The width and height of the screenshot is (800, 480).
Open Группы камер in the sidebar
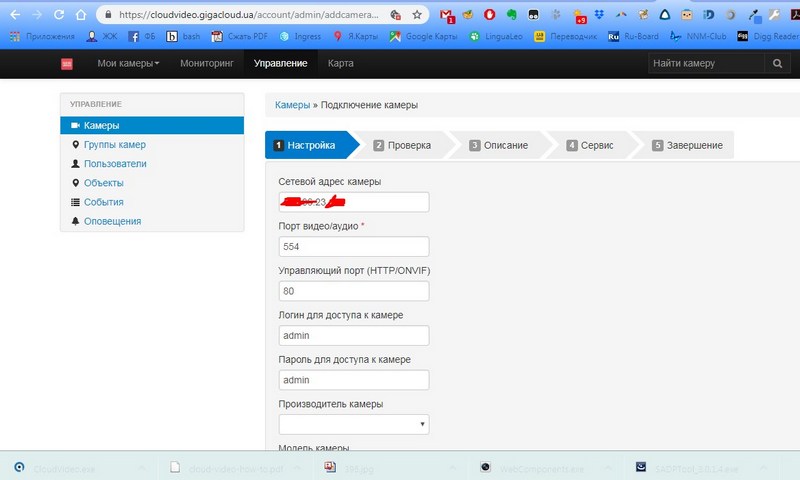click(x=115, y=145)
